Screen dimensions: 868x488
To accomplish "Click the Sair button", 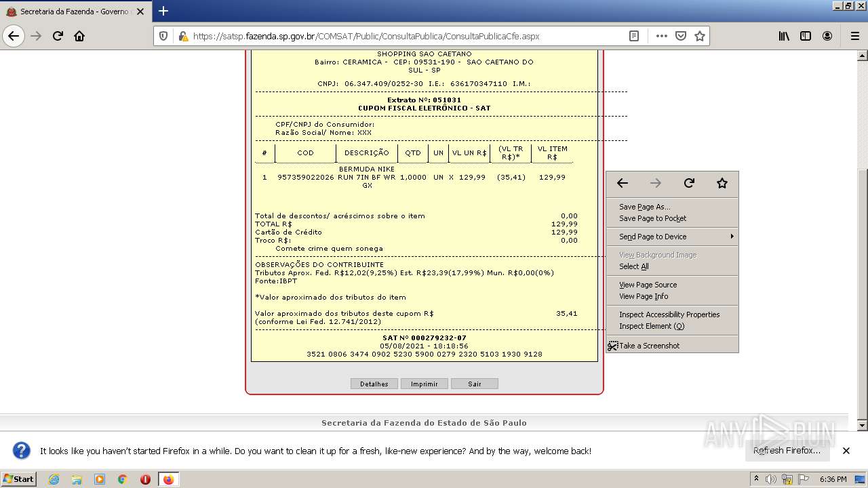I will (475, 384).
